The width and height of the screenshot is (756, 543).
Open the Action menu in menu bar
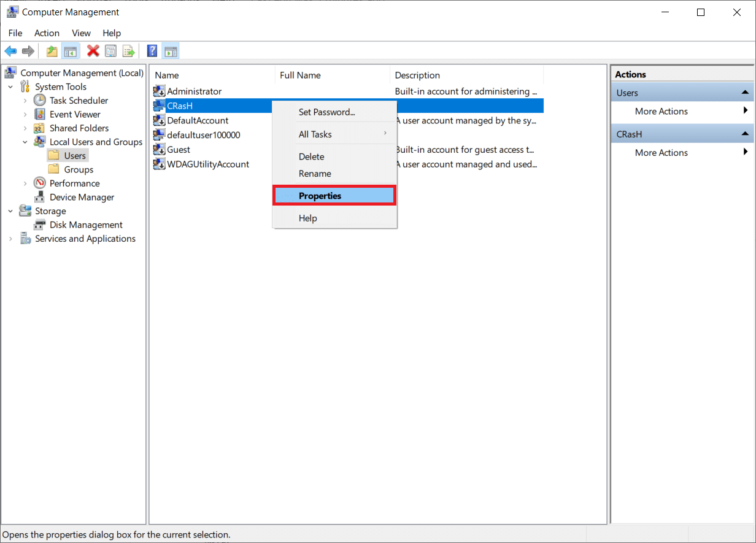pyautogui.click(x=47, y=33)
